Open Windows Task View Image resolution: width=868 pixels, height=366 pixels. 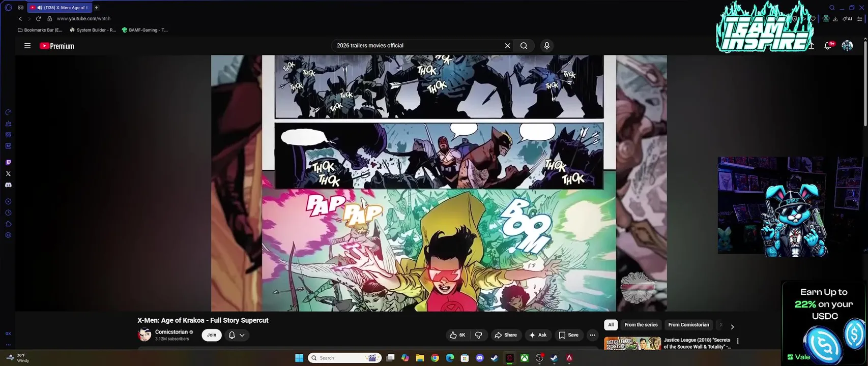click(390, 358)
